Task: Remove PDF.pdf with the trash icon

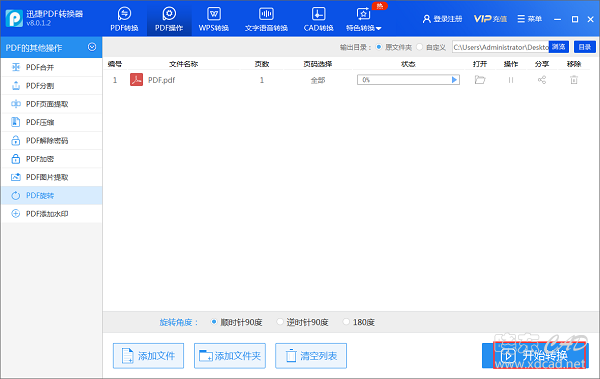Action: [x=574, y=80]
